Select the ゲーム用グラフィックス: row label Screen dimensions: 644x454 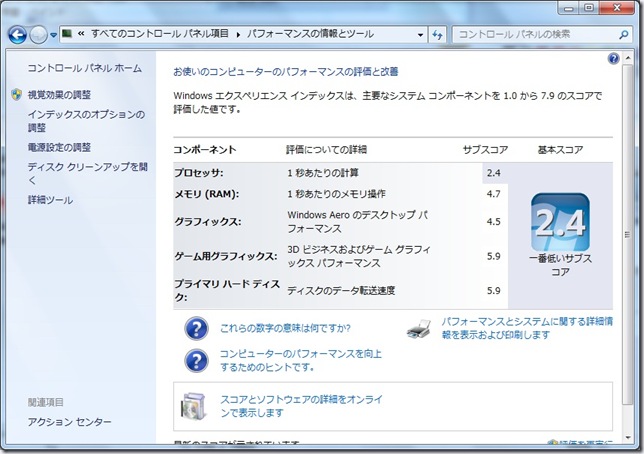click(x=226, y=256)
